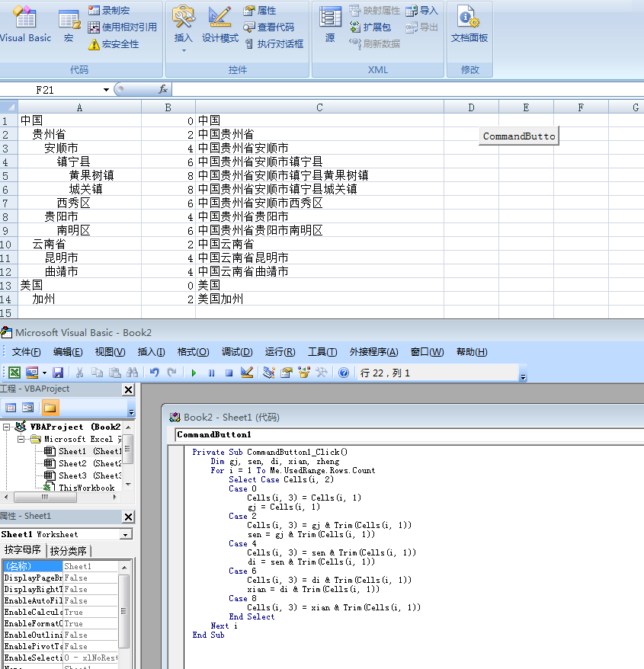644x669 pixels.
Task: Collapse the VBAProject (Book2) tree node
Action: coord(6,427)
